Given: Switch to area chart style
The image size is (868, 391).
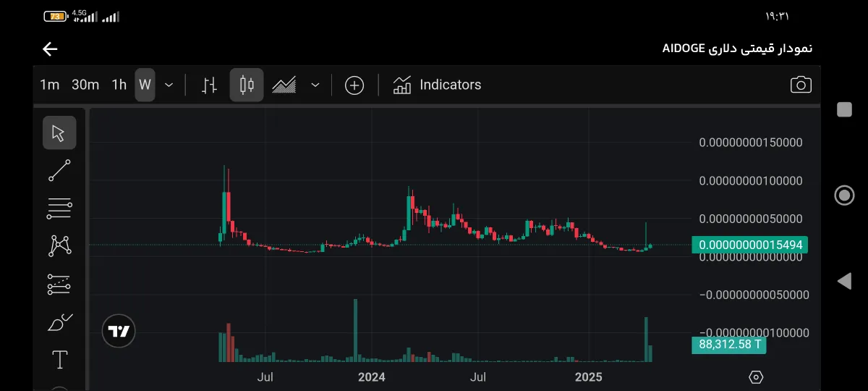Looking at the screenshot, I should (x=284, y=85).
